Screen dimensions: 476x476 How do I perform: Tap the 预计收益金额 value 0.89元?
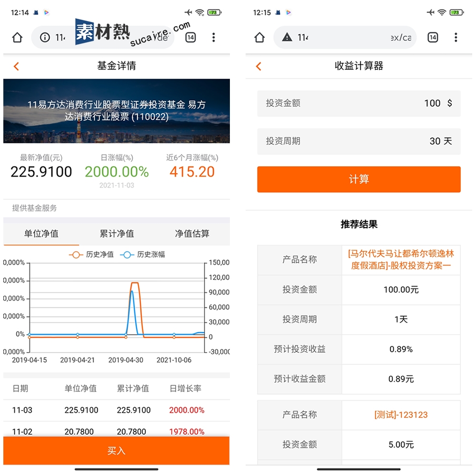coord(401,379)
